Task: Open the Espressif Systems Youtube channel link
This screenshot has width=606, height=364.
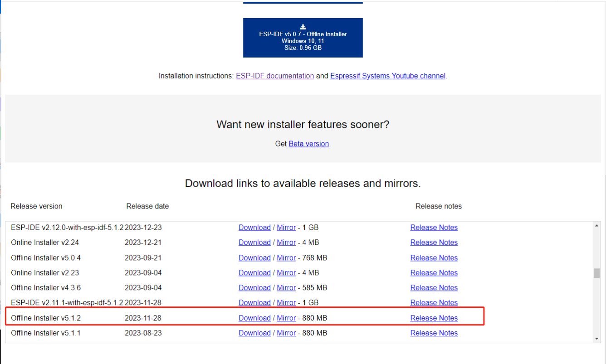Action: point(388,76)
